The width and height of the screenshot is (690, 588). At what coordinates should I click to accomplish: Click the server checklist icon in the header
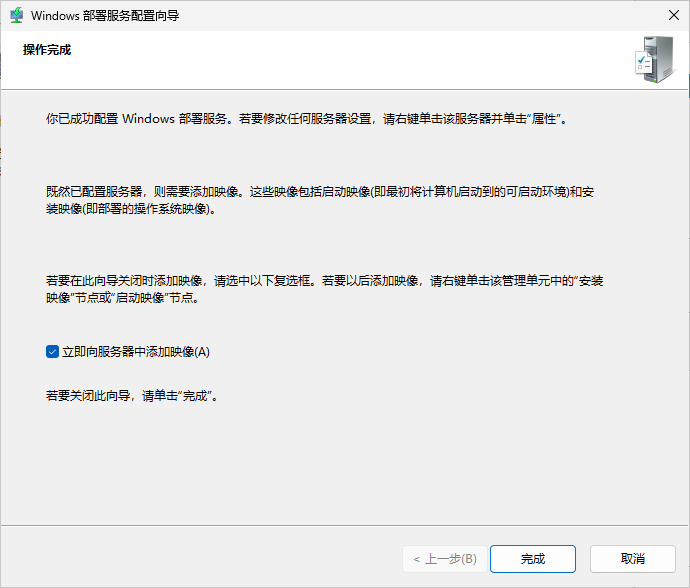click(655, 60)
